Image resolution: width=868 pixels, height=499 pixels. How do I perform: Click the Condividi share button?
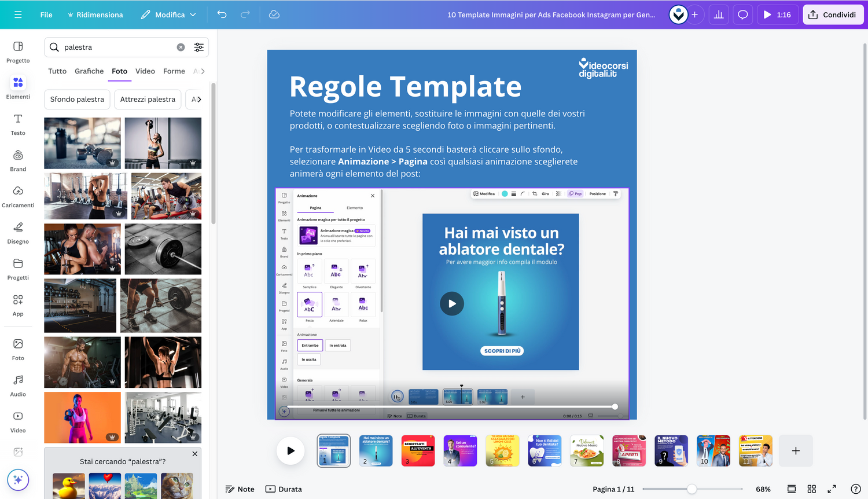pos(833,14)
